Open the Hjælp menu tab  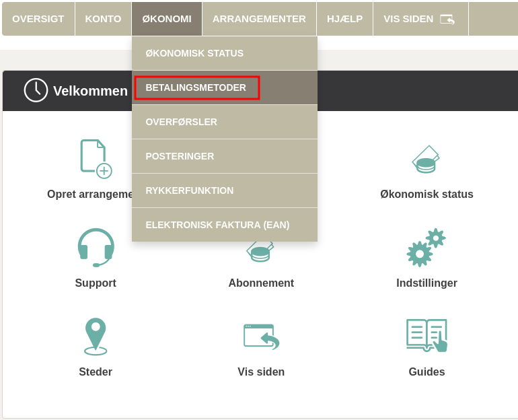coord(345,19)
